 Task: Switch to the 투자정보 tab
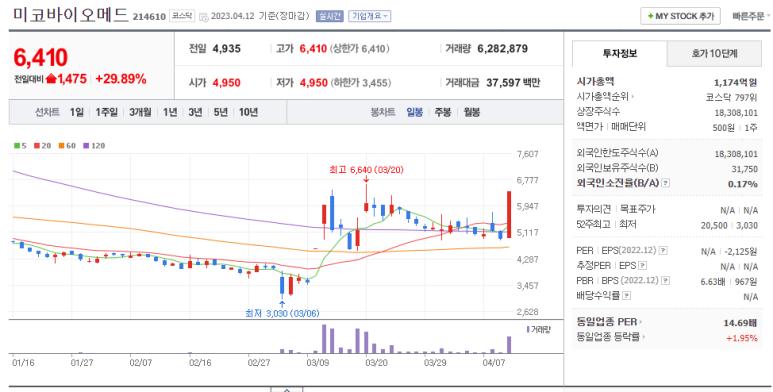click(x=620, y=53)
